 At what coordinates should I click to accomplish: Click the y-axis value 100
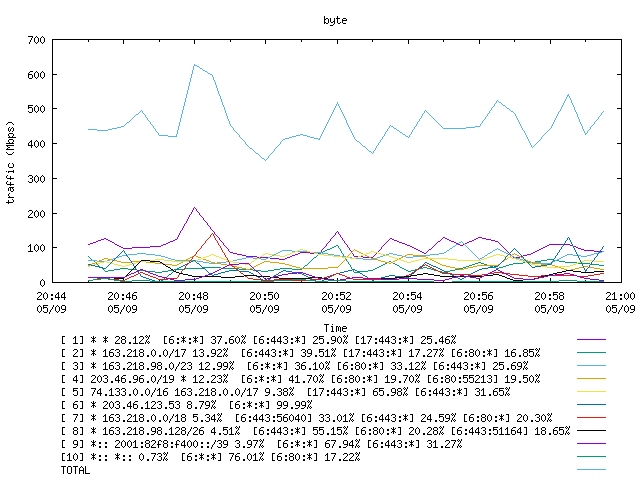(x=36, y=248)
